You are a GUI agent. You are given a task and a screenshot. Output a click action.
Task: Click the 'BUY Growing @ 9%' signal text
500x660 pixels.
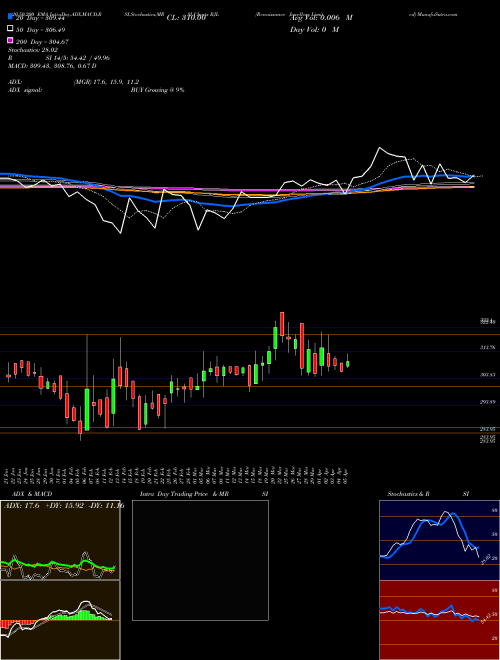[x=157, y=90]
